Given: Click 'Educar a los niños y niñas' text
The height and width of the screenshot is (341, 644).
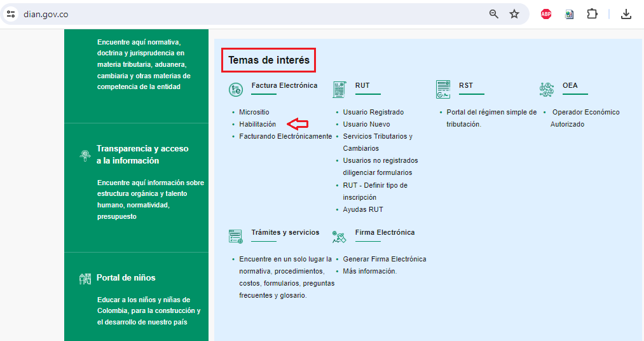Looking at the screenshot, I should pyautogui.click(x=149, y=311).
